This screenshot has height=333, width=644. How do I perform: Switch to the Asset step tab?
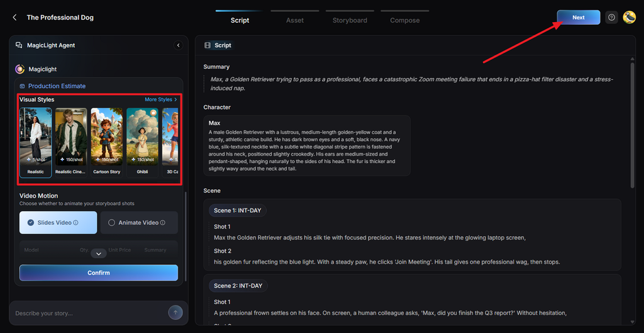click(x=295, y=20)
